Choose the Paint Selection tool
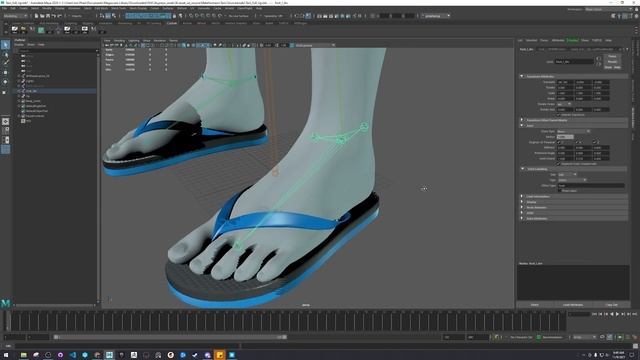The height and width of the screenshot is (360, 640). [5, 62]
